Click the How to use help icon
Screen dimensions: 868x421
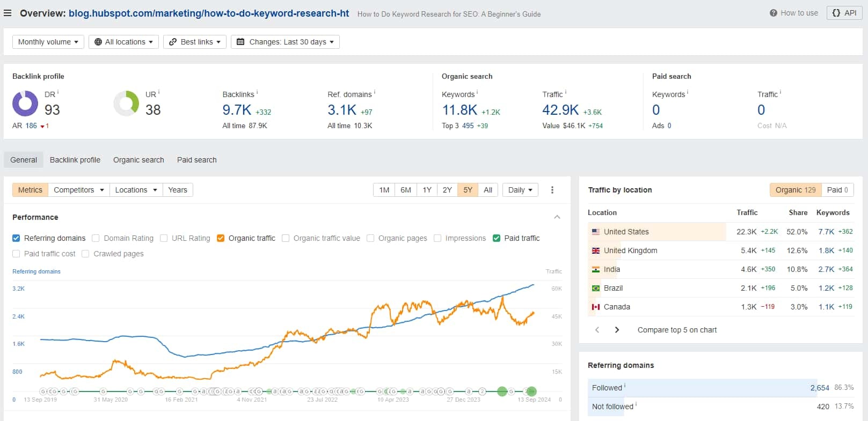point(773,13)
